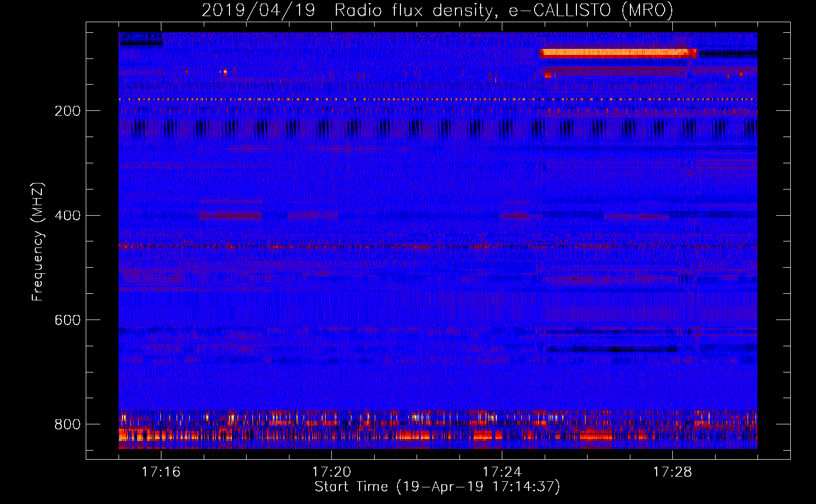This screenshot has height=504, width=816.
Task: Click the 600 frequency tick label
Action: pyautogui.click(x=68, y=321)
